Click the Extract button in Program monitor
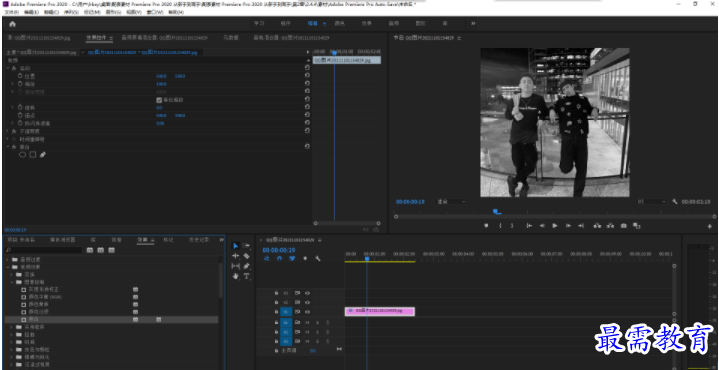719x370 pixels. pos(610,226)
